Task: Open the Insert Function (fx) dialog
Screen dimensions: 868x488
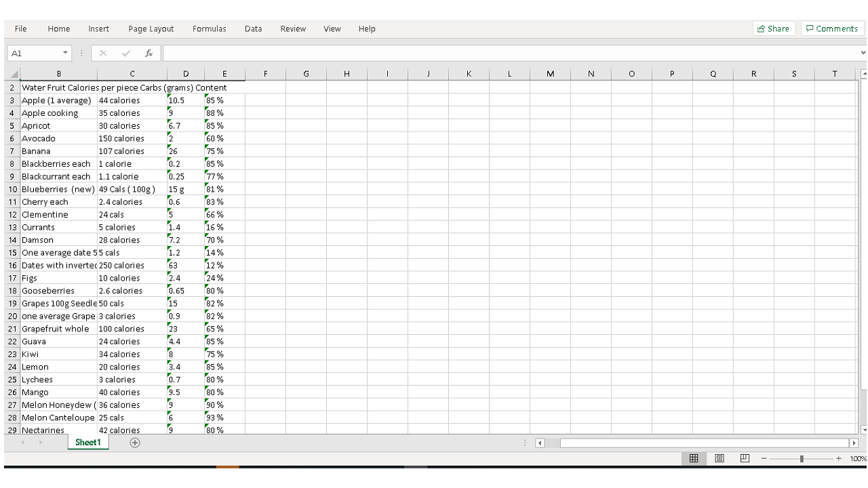Action: (x=149, y=53)
